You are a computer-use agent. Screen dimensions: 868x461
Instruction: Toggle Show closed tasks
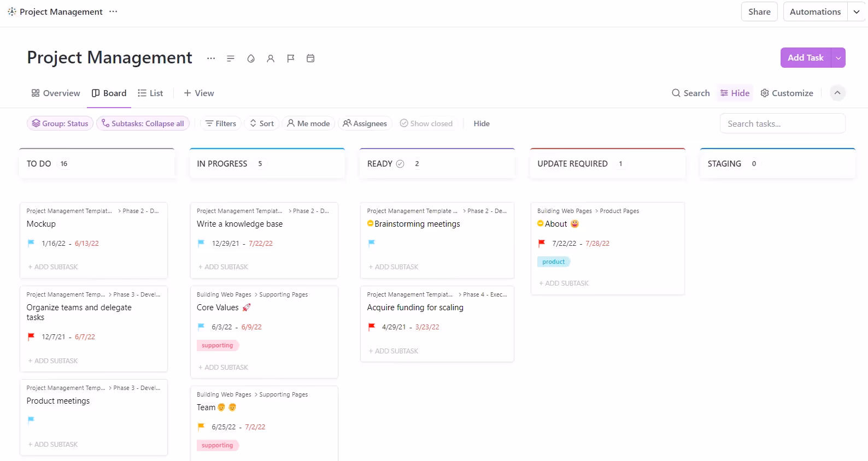[x=426, y=123]
